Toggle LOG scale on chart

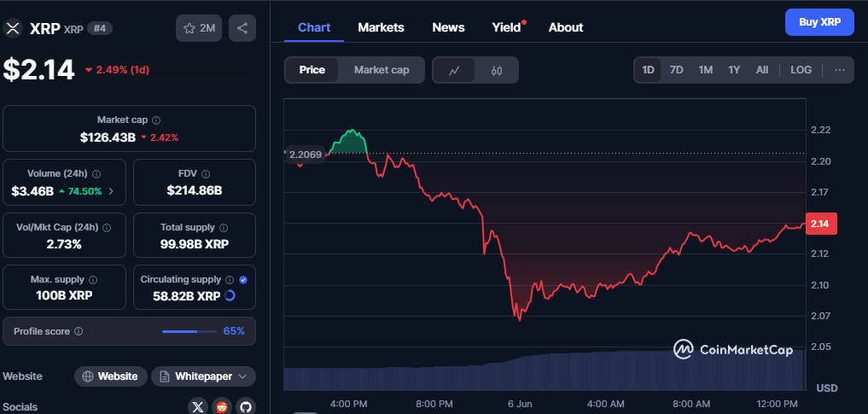coord(801,70)
